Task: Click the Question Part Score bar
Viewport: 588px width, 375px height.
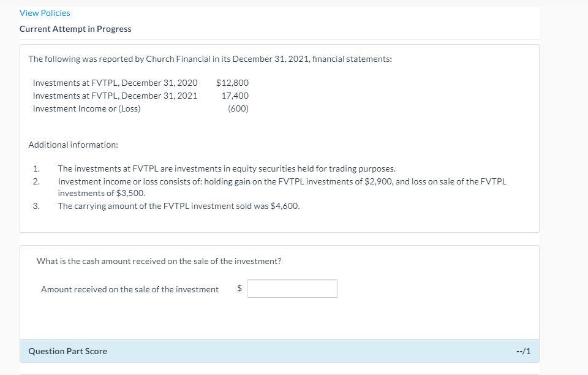Action: click(x=67, y=351)
